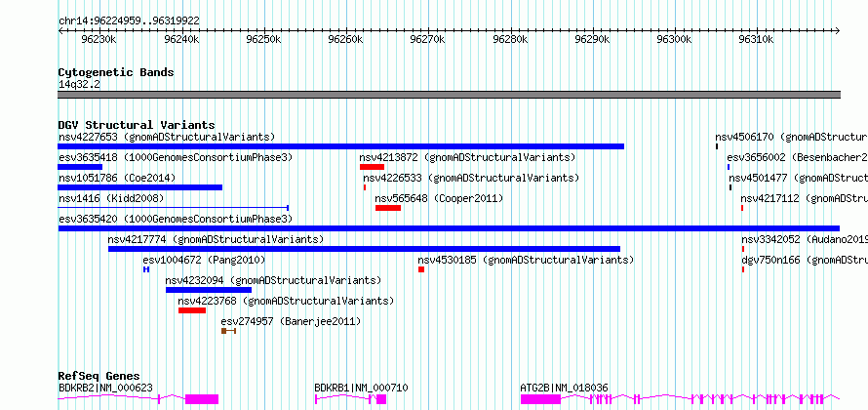Open the esv1004672 (Pang2010) label
868x410 pixels.
click(204, 260)
